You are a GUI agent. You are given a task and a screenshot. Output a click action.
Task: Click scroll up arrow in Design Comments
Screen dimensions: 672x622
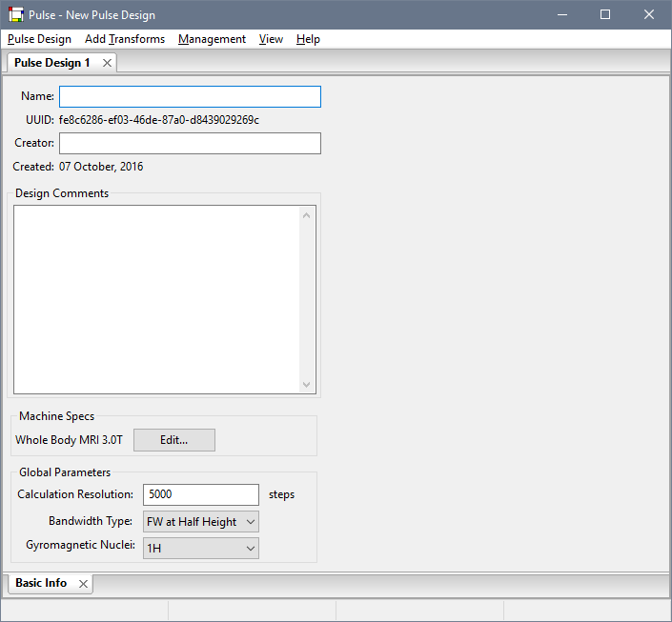(x=306, y=215)
